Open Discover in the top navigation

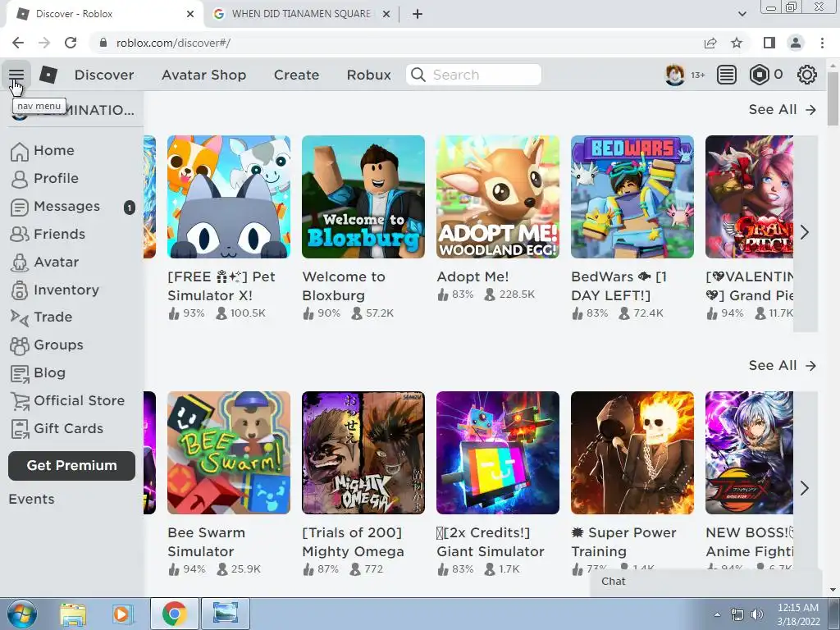tap(104, 75)
